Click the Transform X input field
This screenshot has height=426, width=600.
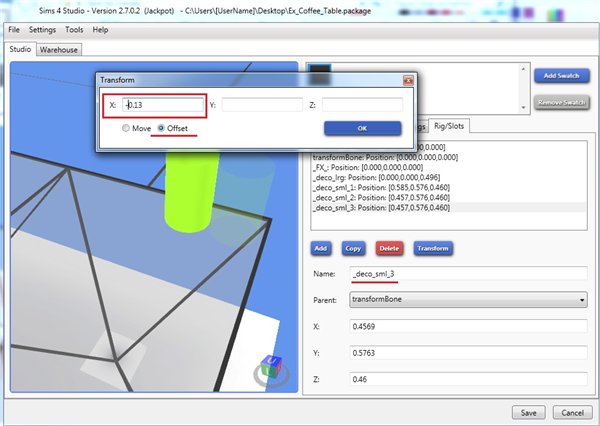pos(159,103)
